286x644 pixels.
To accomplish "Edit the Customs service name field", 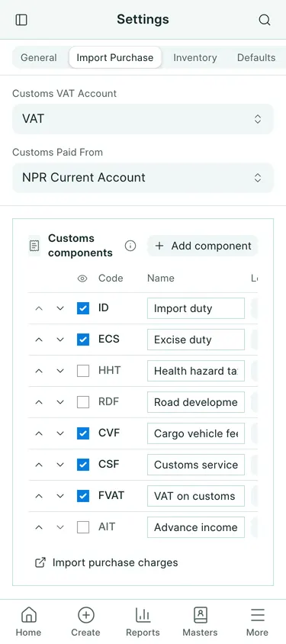I will tap(196, 465).
